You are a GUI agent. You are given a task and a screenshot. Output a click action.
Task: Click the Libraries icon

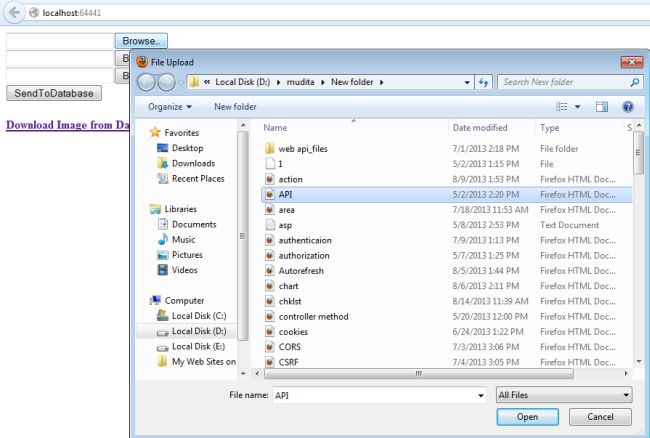point(155,209)
